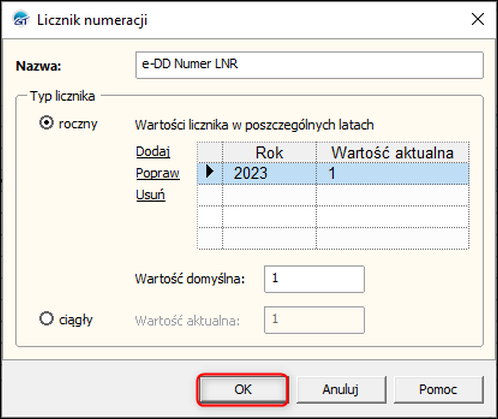The image size is (498, 419).
Task: Click the Popraw link
Action: (158, 173)
